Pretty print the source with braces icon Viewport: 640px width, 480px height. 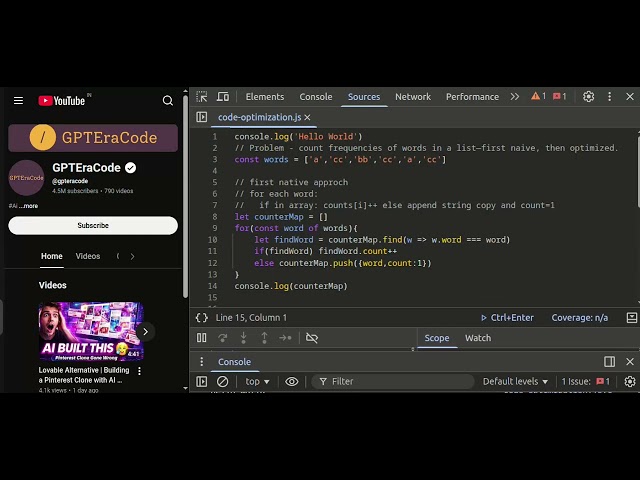pos(202,318)
